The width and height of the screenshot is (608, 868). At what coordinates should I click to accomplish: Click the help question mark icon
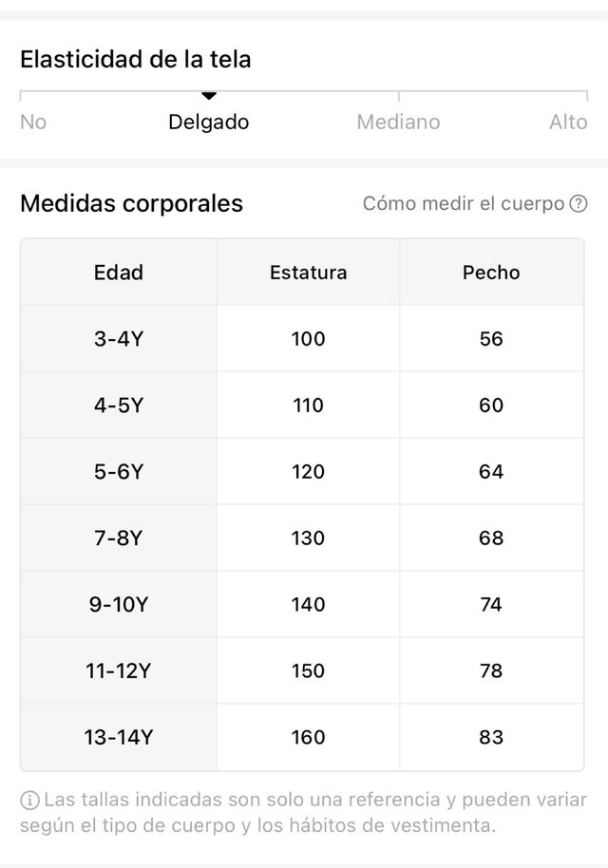[x=579, y=204]
